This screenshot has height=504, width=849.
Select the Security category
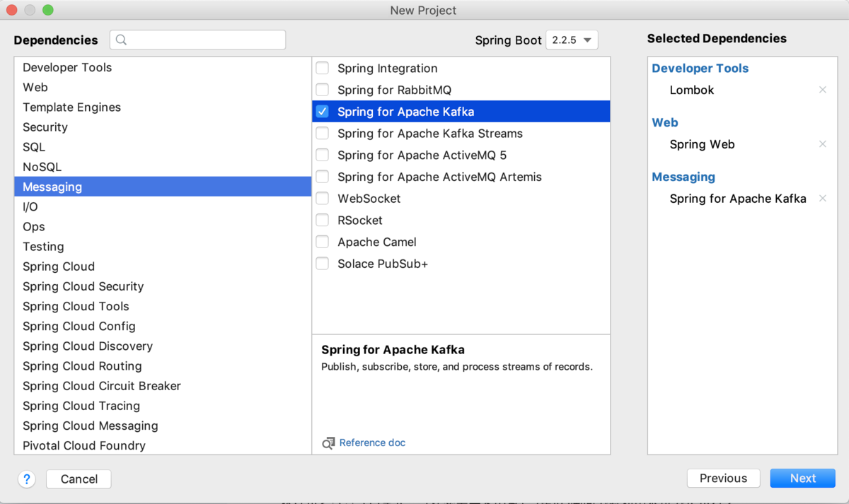click(x=45, y=127)
